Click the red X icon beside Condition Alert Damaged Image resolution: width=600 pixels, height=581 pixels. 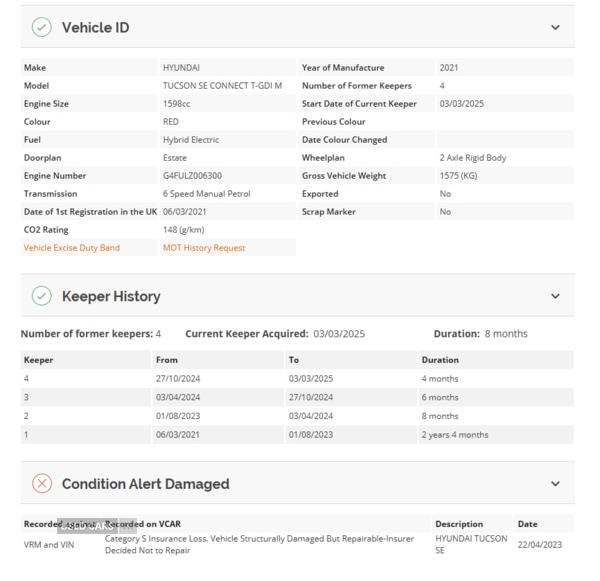pyautogui.click(x=41, y=484)
